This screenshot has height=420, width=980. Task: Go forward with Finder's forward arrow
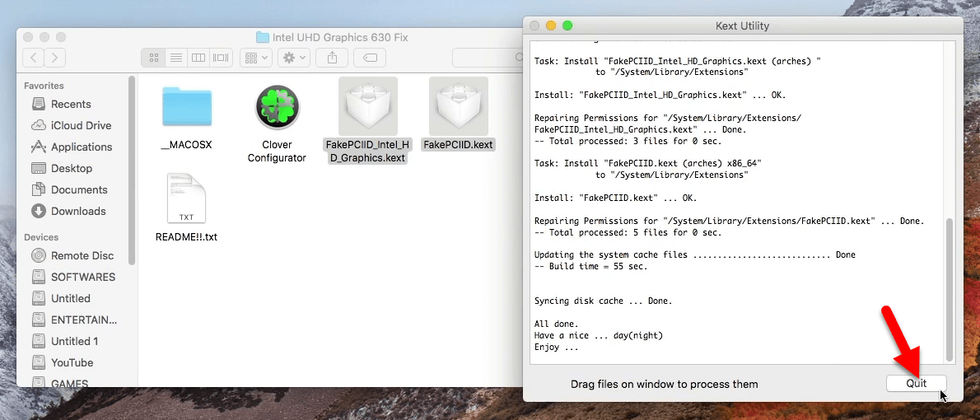coord(55,58)
